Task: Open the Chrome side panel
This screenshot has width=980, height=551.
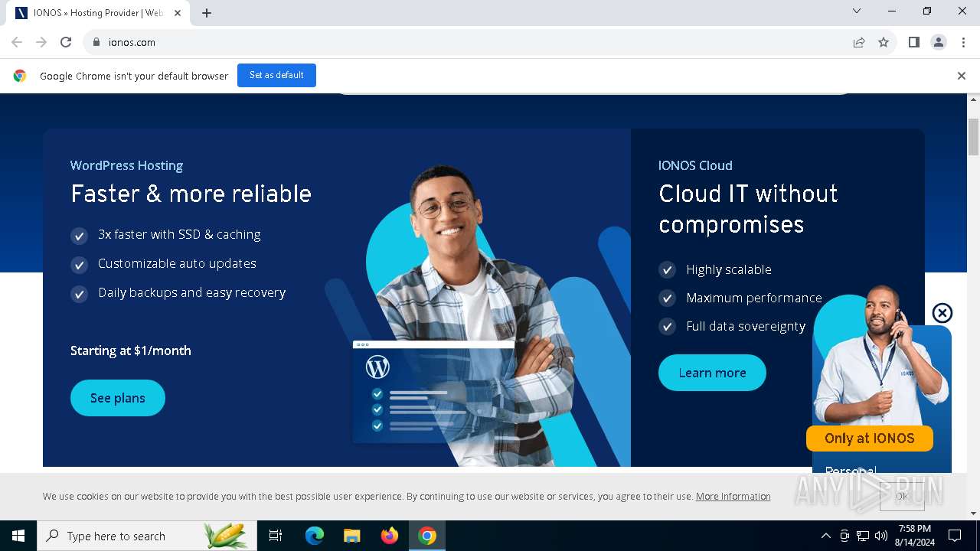Action: pos(914,42)
